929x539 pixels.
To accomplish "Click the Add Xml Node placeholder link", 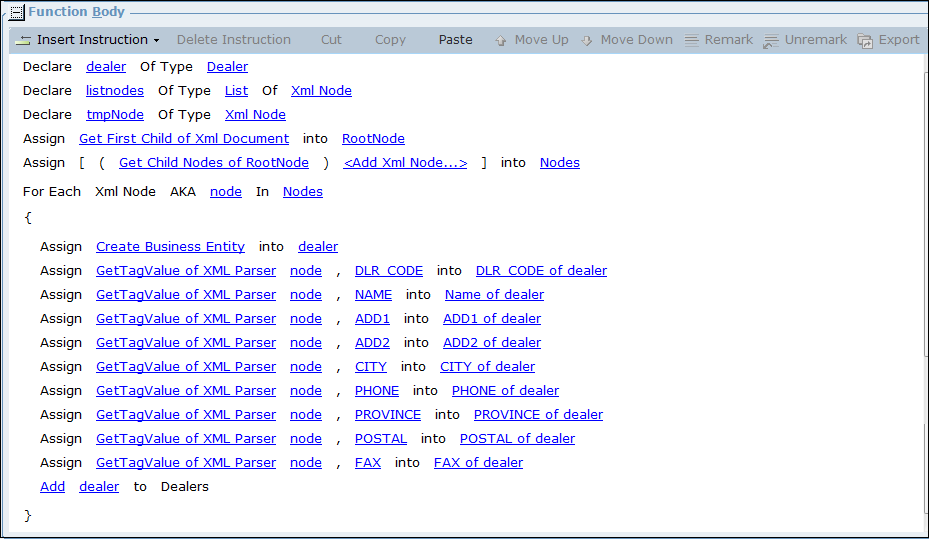I will coord(405,163).
